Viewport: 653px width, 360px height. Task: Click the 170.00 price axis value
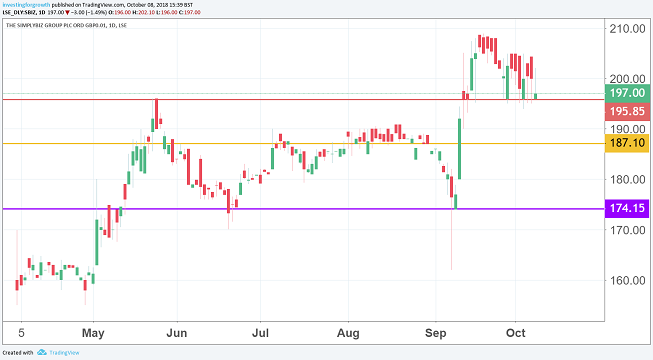pos(627,230)
